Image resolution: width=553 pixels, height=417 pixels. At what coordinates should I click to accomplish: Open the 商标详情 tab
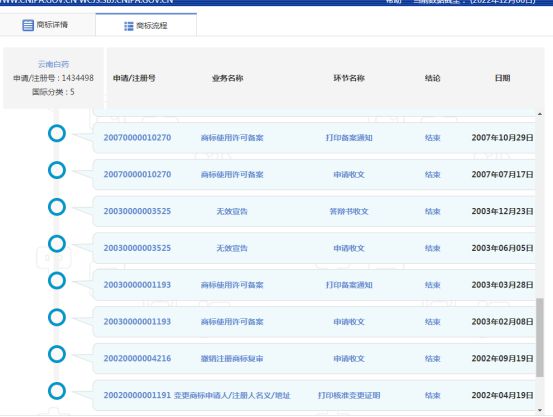coord(48,25)
